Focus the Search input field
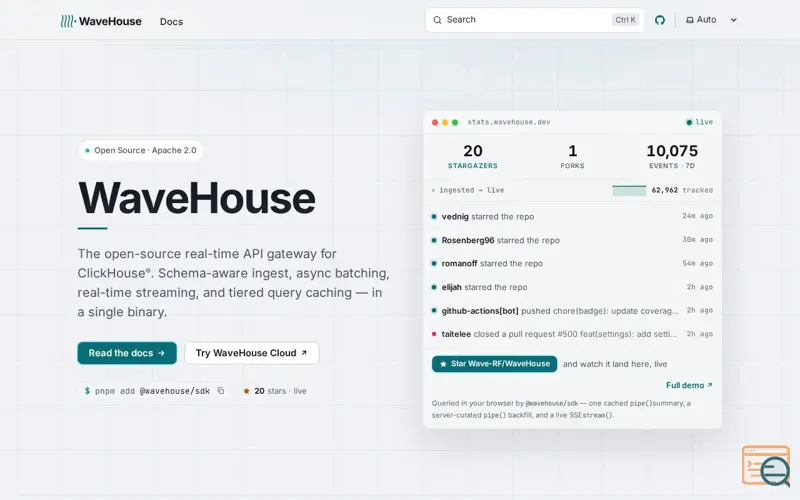This screenshot has height=500, width=800. click(534, 20)
